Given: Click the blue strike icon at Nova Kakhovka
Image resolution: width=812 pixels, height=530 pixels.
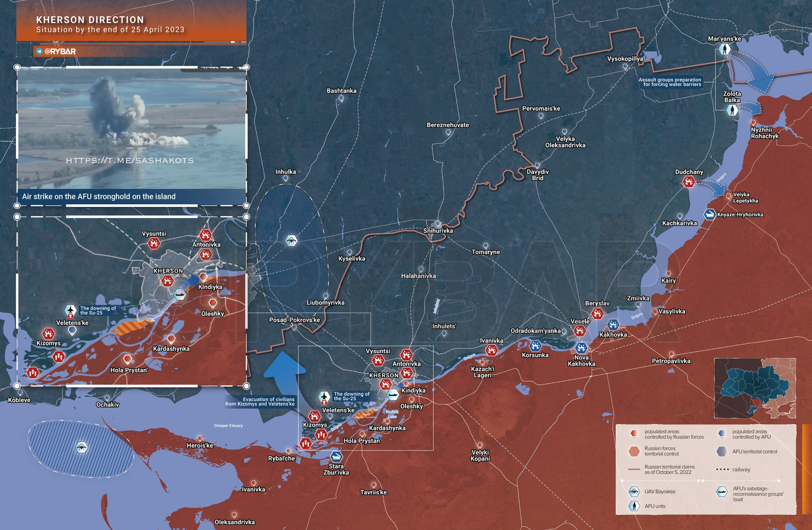Looking at the screenshot, I should pyautogui.click(x=581, y=348).
